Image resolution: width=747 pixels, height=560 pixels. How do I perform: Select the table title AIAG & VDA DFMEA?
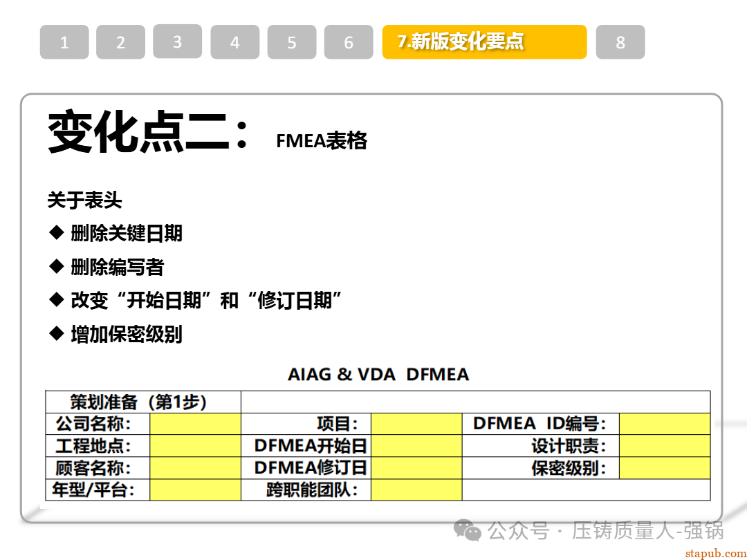point(378,374)
